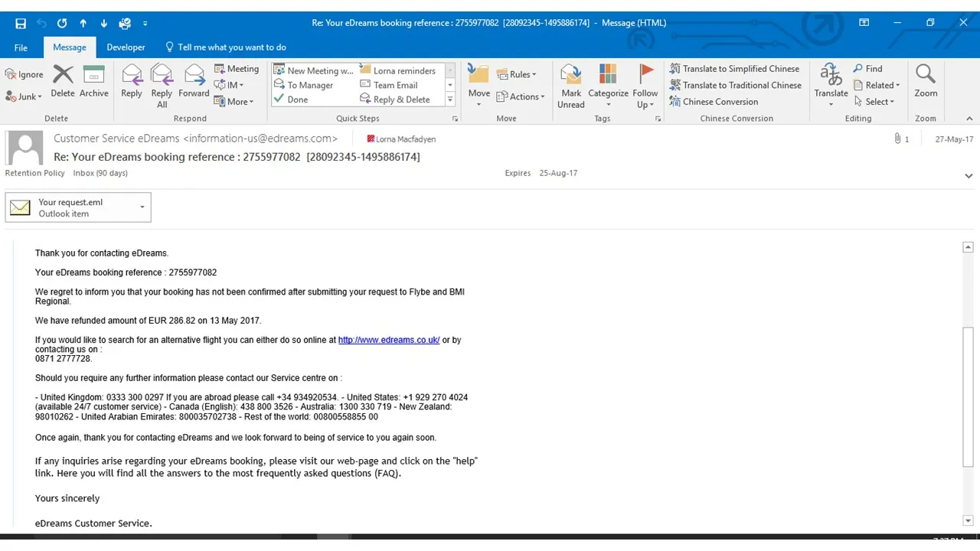Mark the message as Unread

coord(571,86)
